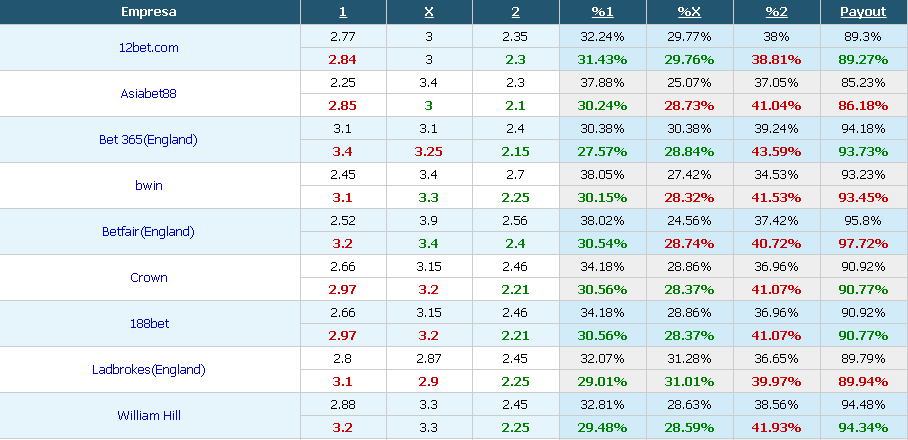908x440 pixels.
Task: Select the 188bet link
Action: coord(149,324)
